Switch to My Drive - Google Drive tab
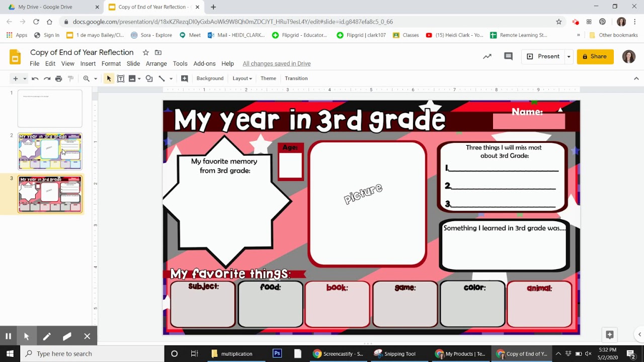This screenshot has height=362, width=644. click(51, 7)
